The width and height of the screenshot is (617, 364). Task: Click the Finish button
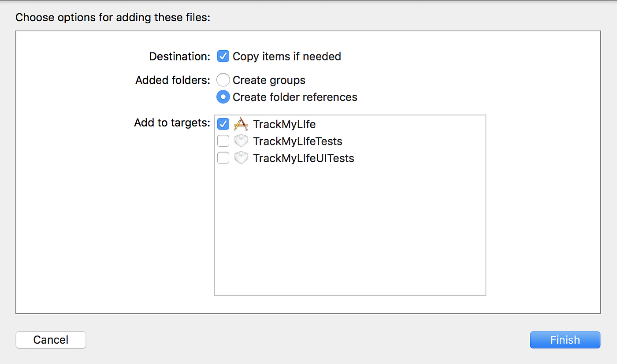pos(565,340)
